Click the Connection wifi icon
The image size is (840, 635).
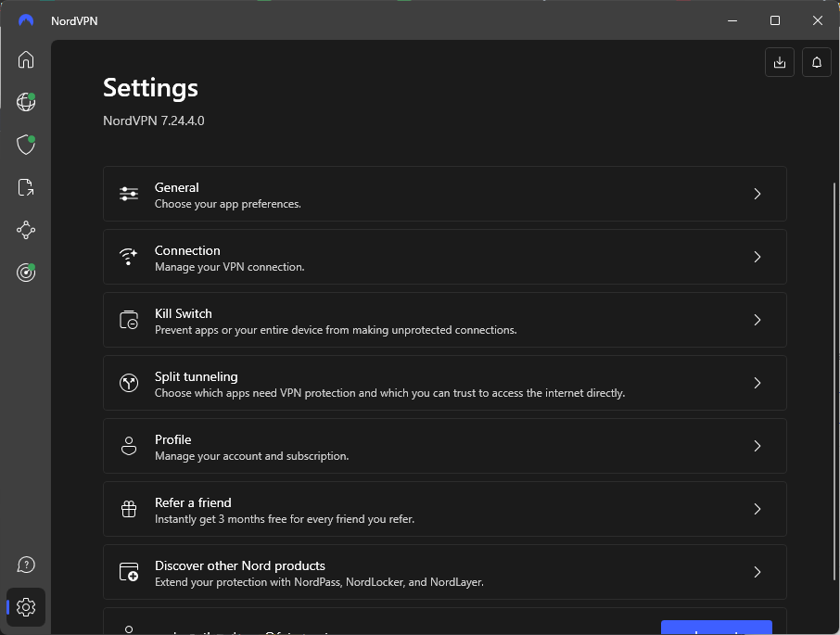click(x=129, y=257)
